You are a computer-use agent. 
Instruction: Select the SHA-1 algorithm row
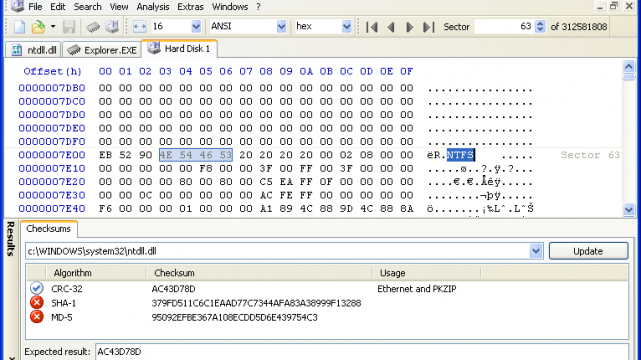click(x=327, y=303)
